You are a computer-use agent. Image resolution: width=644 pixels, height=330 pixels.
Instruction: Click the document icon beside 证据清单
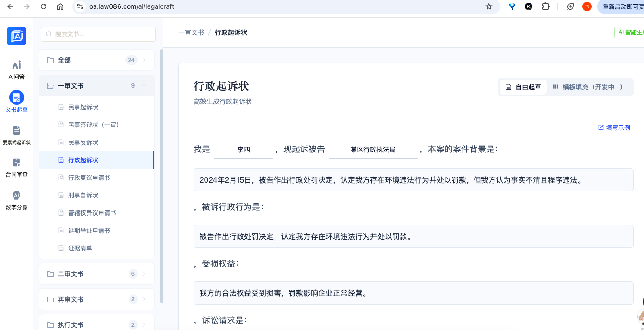[x=61, y=248]
